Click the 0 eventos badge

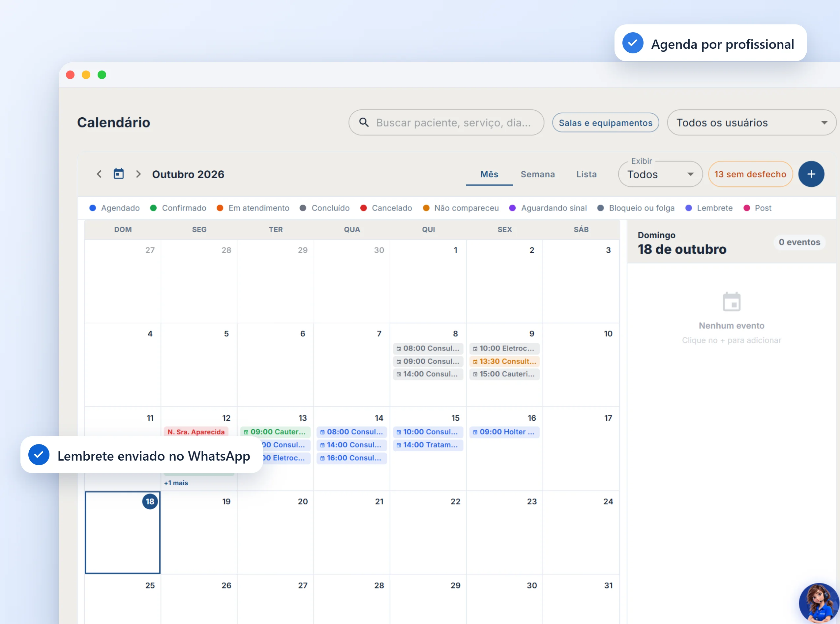point(799,242)
